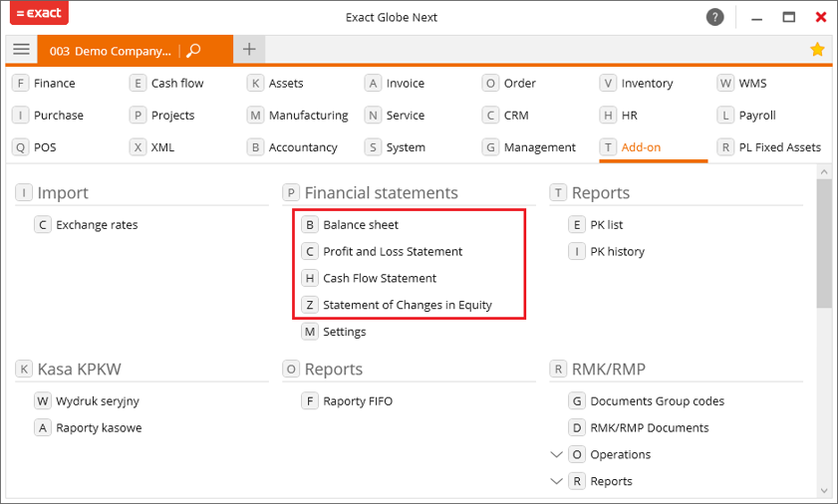Open the hamburger menu

tap(21, 50)
